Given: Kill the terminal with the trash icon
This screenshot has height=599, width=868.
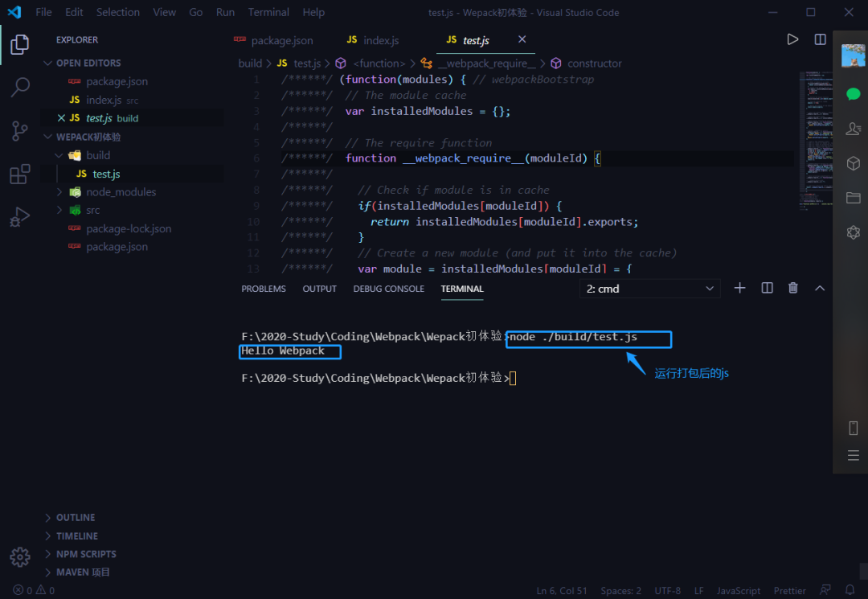Looking at the screenshot, I should (x=793, y=288).
